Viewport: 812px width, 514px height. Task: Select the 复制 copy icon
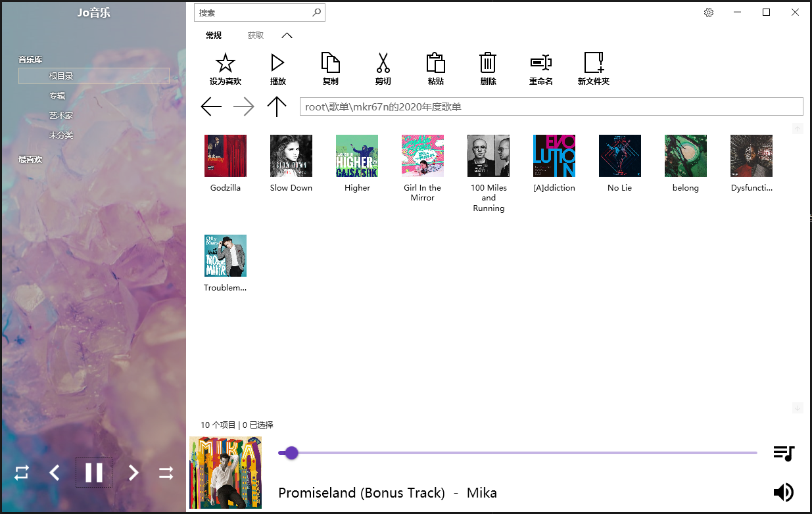tap(330, 63)
